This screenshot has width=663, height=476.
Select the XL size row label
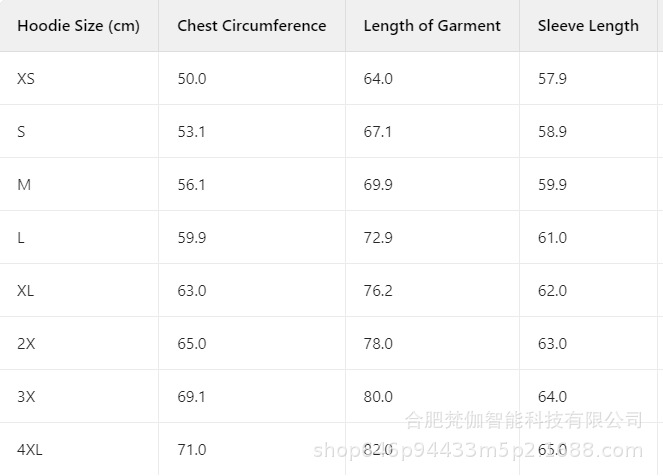point(26,290)
